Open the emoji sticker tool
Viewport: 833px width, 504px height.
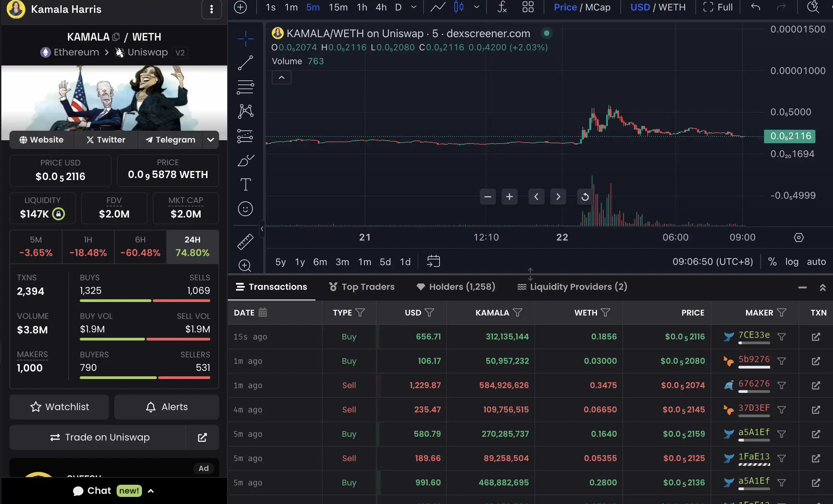point(245,209)
